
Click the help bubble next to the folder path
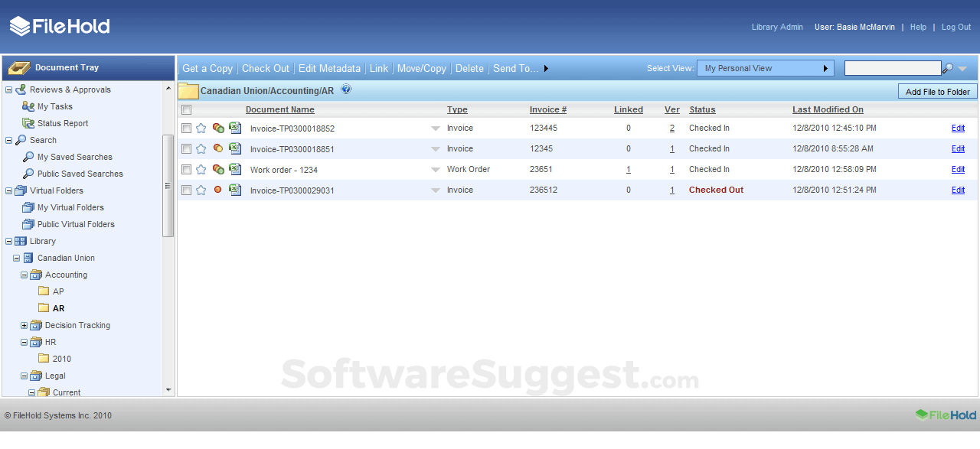click(346, 89)
